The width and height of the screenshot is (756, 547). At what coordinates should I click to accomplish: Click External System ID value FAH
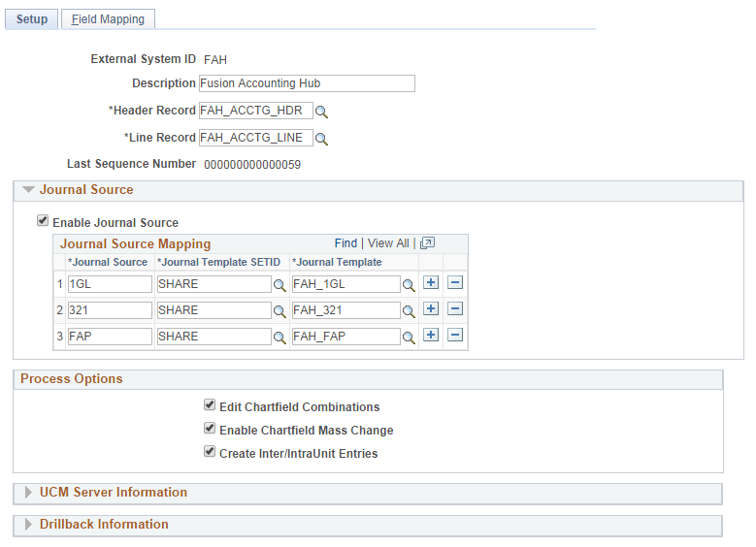pos(215,60)
